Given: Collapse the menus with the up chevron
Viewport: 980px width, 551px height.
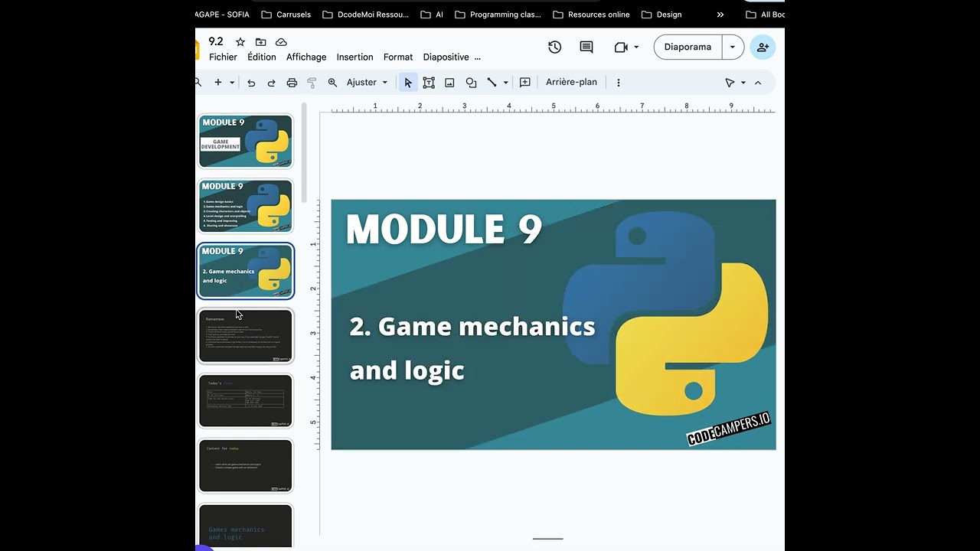Looking at the screenshot, I should click(758, 83).
